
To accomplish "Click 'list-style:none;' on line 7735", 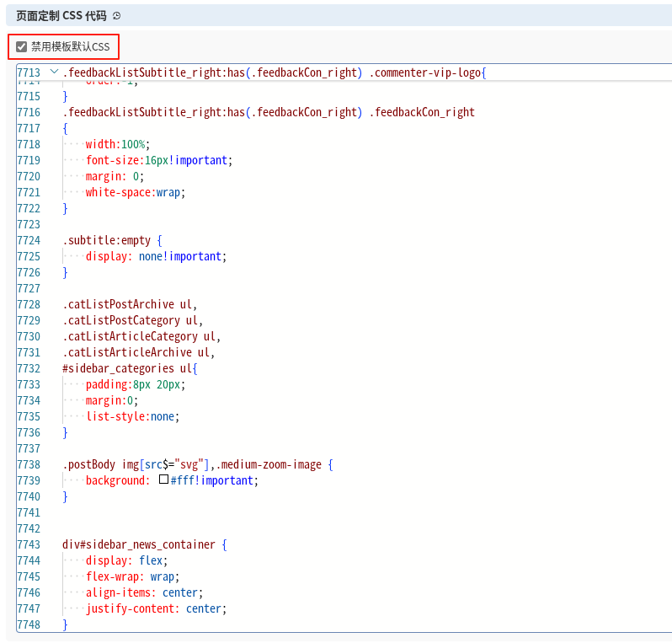I will [132, 416].
